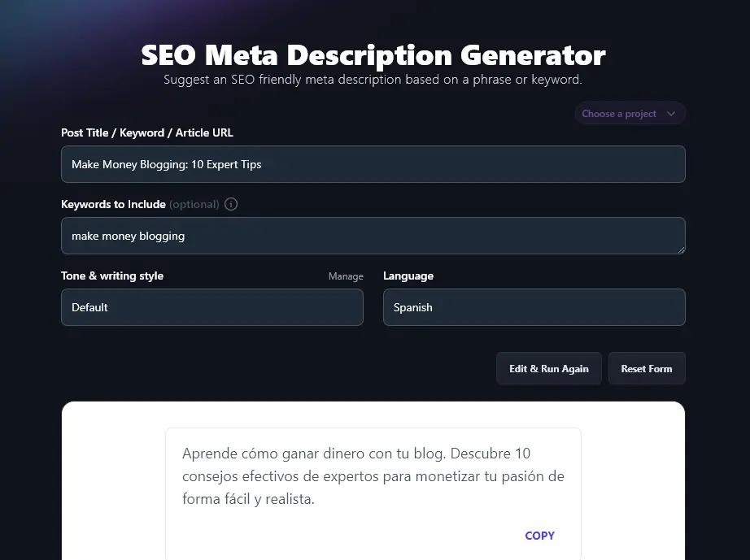Click the Manage link for tone styles
750x560 pixels.
346,276
